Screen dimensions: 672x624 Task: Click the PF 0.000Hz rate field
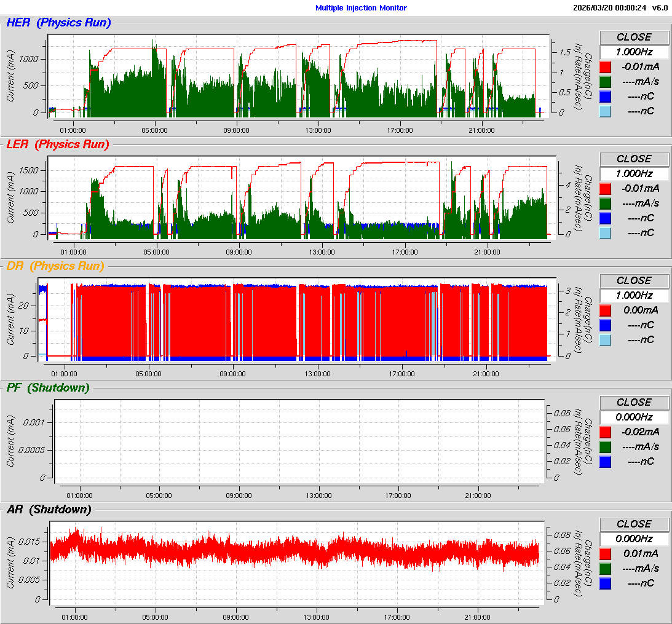(634, 417)
